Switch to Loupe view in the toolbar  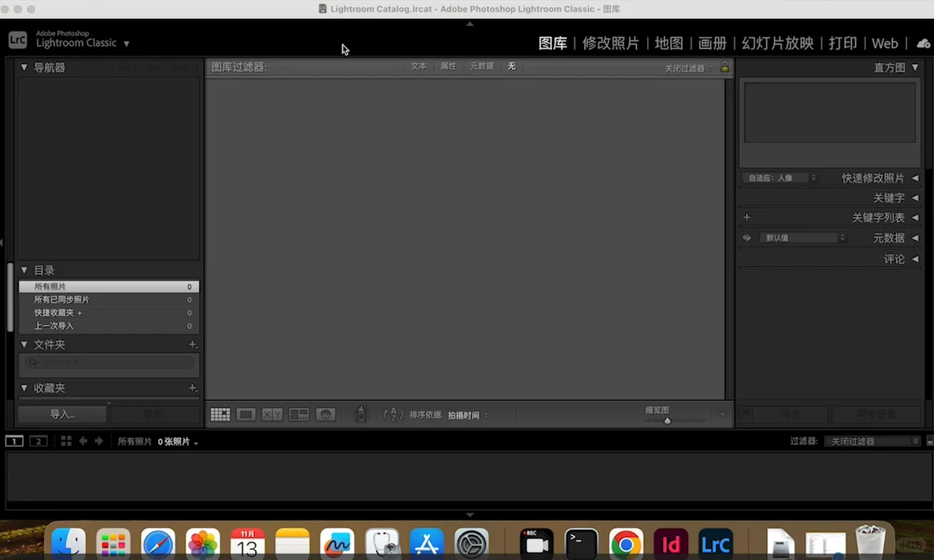(x=246, y=414)
